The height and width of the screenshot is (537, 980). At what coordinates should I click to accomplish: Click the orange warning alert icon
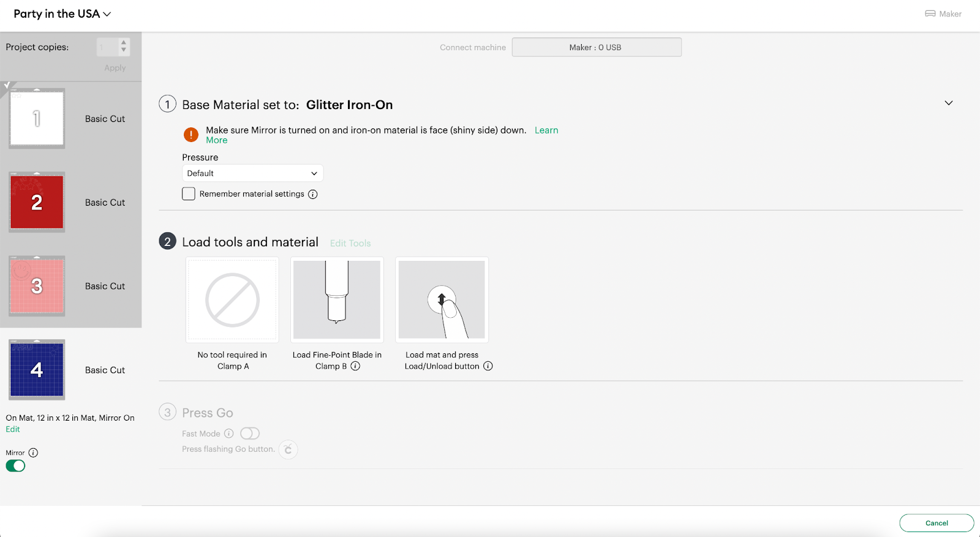[x=191, y=135]
